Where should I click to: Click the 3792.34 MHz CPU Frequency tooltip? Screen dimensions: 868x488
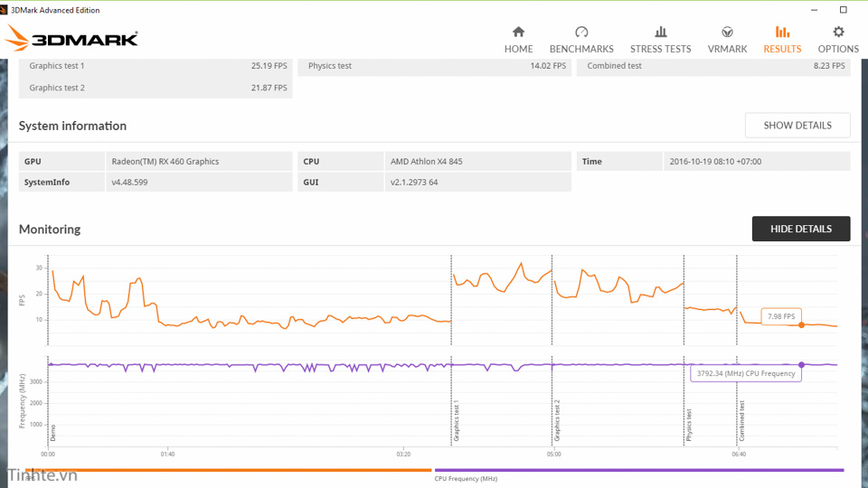(x=746, y=373)
